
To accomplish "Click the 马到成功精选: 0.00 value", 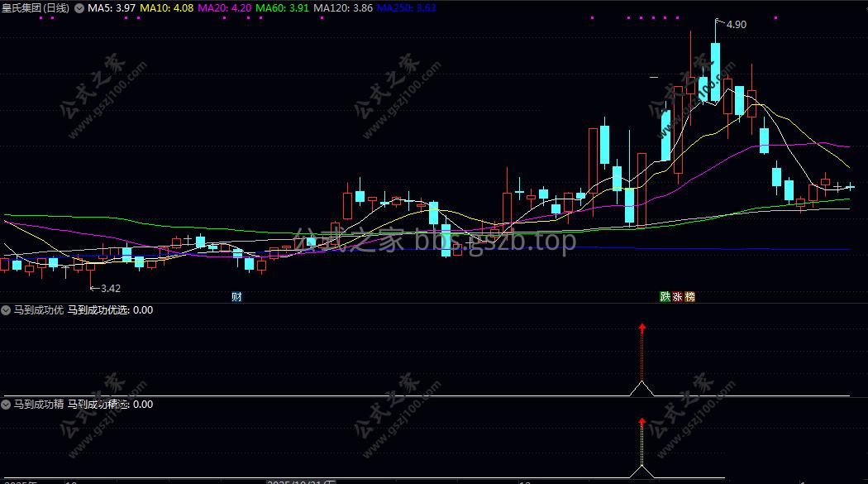I will click(x=110, y=405).
